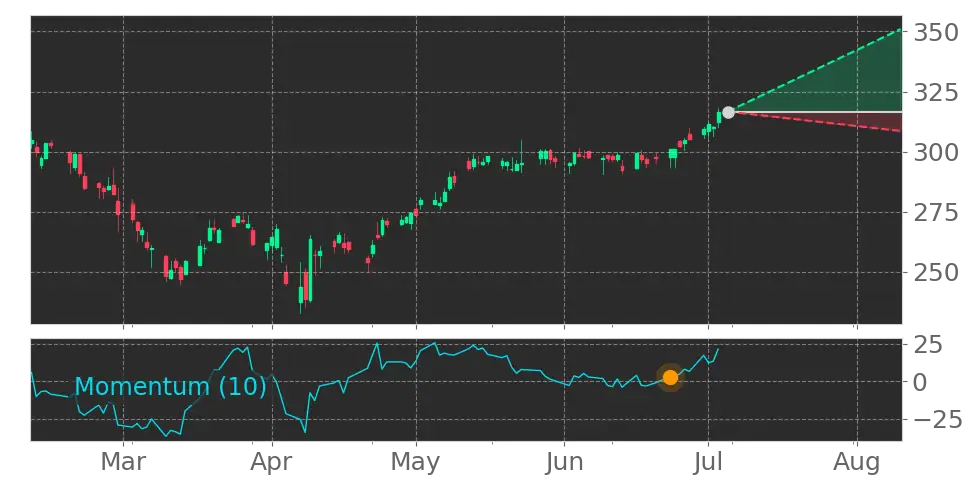Click the 350 price axis label
Image resolution: width=972 pixels, height=486 pixels.
(936, 32)
